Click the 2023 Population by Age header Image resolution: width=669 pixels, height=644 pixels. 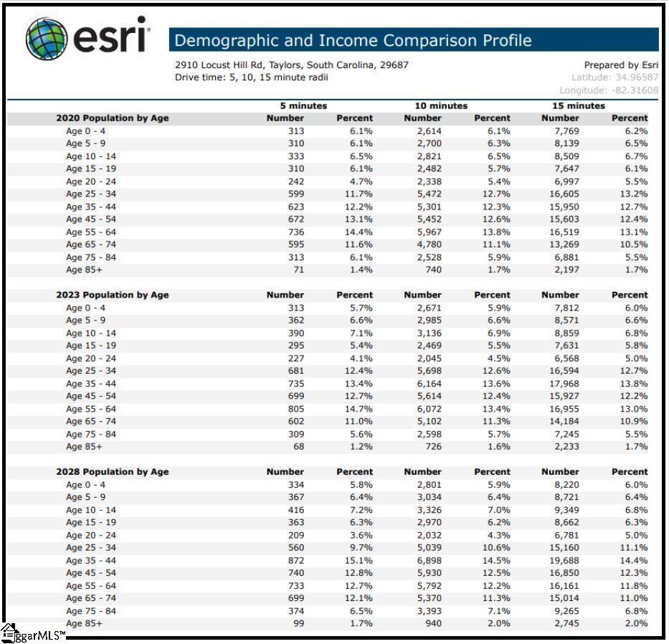tap(113, 295)
